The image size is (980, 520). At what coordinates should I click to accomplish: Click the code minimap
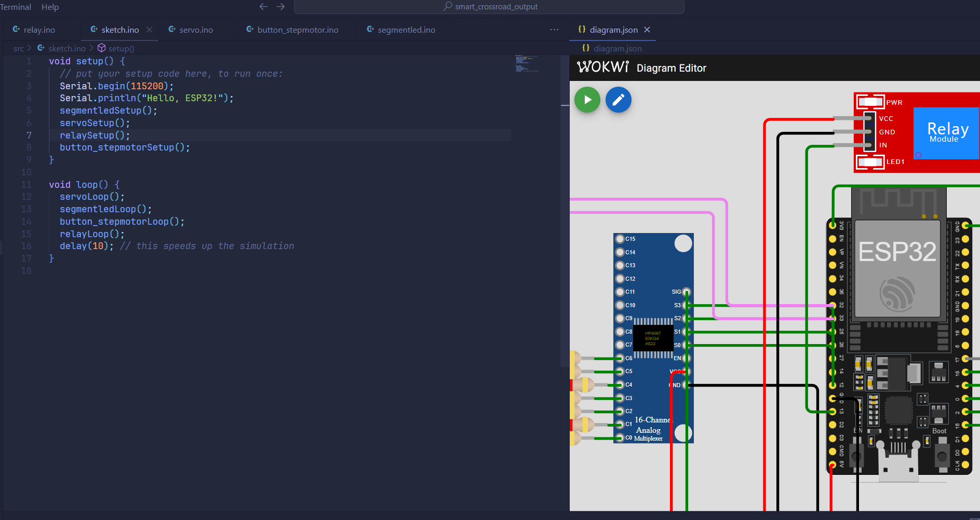(x=527, y=63)
